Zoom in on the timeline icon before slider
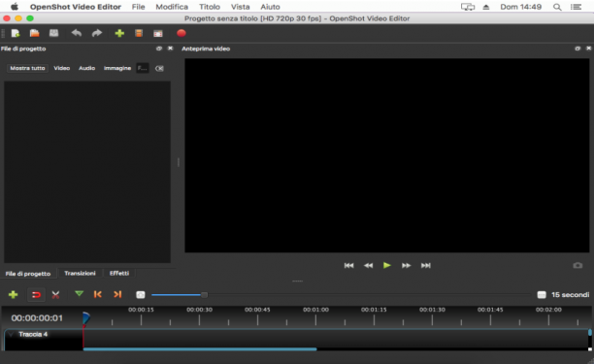Image resolution: width=594 pixels, height=364 pixels. pos(141,295)
